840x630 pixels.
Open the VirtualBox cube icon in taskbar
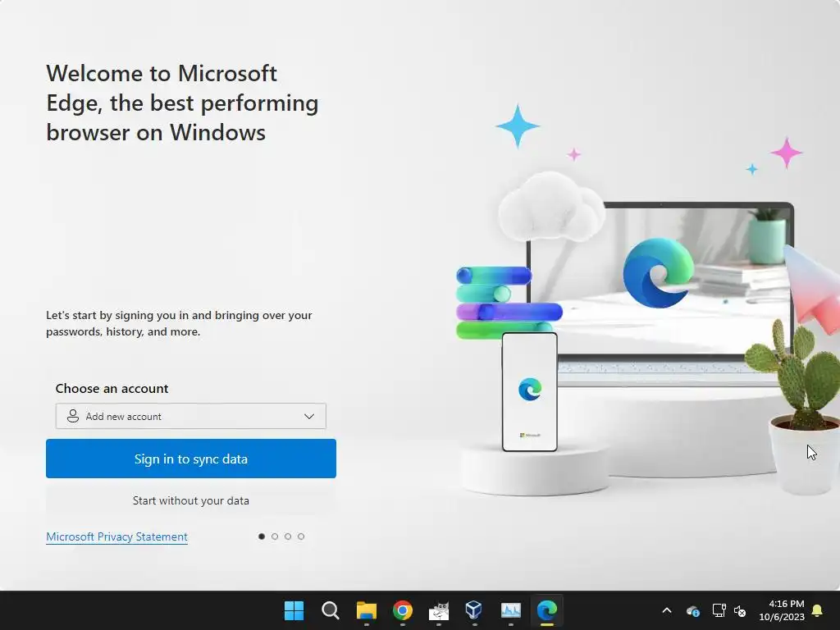(x=475, y=610)
